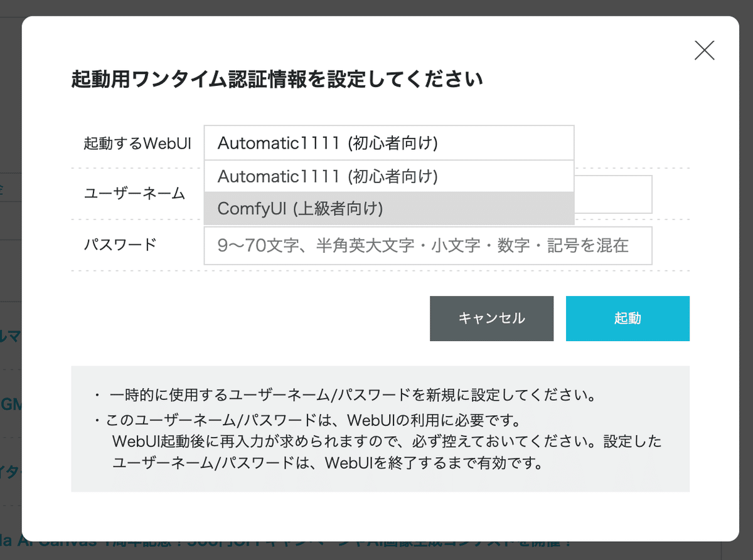Click the ユーザーネーム label
Screen dimensions: 753x560
tap(134, 194)
